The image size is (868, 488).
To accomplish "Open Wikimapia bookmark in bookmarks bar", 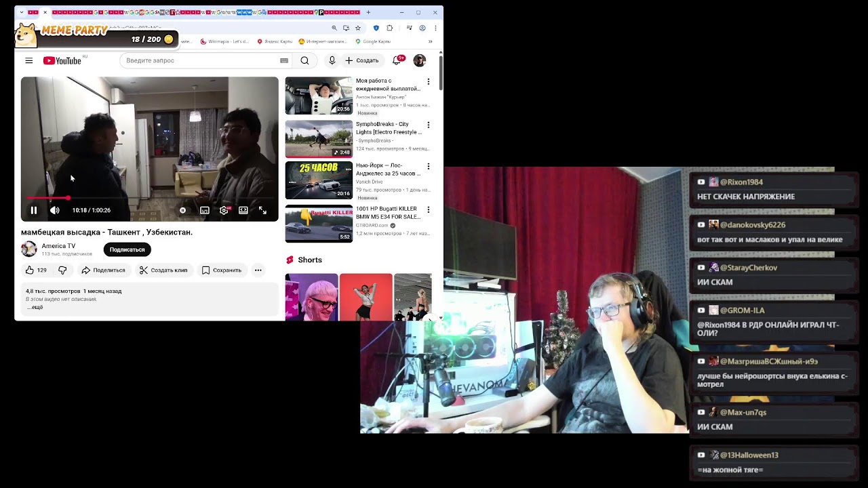I will [x=224, y=41].
